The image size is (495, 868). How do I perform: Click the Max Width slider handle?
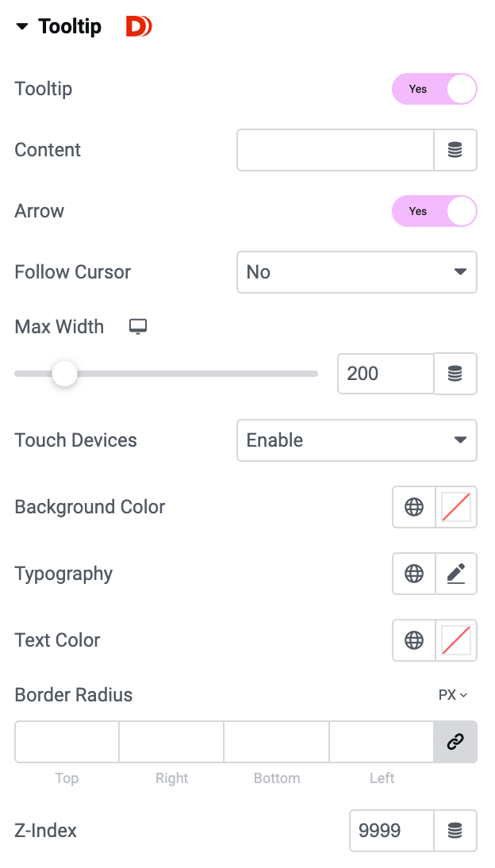point(64,373)
